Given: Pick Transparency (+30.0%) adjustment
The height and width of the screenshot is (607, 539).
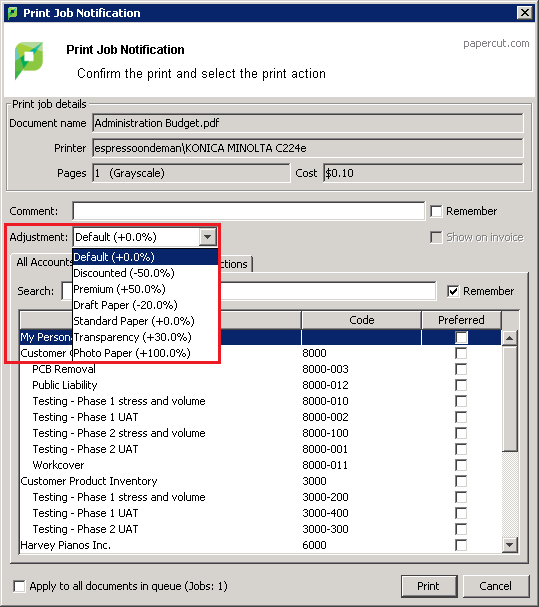Looking at the screenshot, I should [x=132, y=337].
